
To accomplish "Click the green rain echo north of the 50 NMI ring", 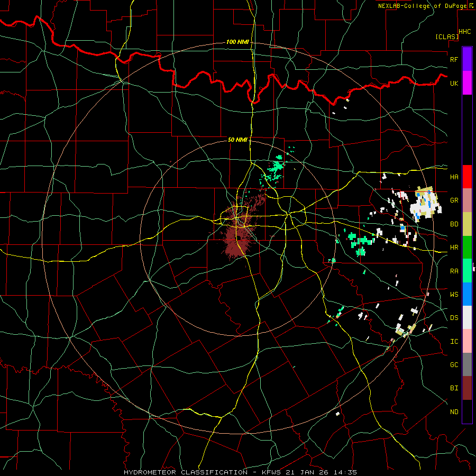I will 274,168.
